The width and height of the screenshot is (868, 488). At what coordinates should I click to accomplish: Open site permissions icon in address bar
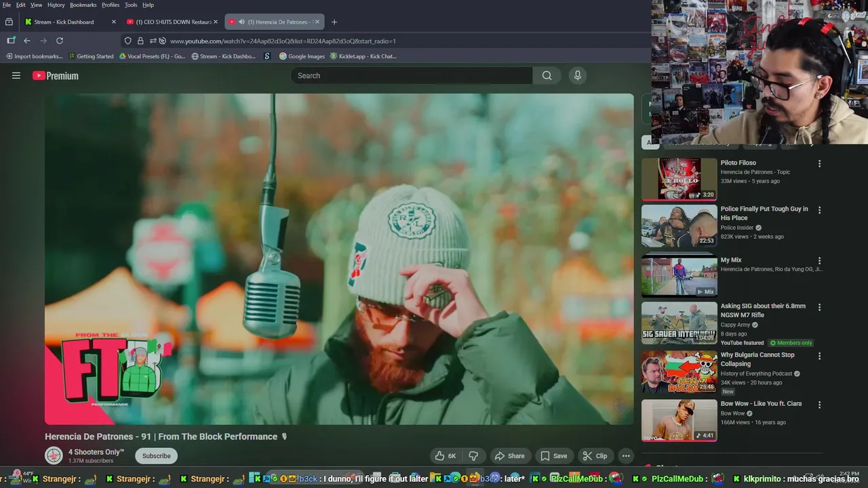pyautogui.click(x=153, y=41)
